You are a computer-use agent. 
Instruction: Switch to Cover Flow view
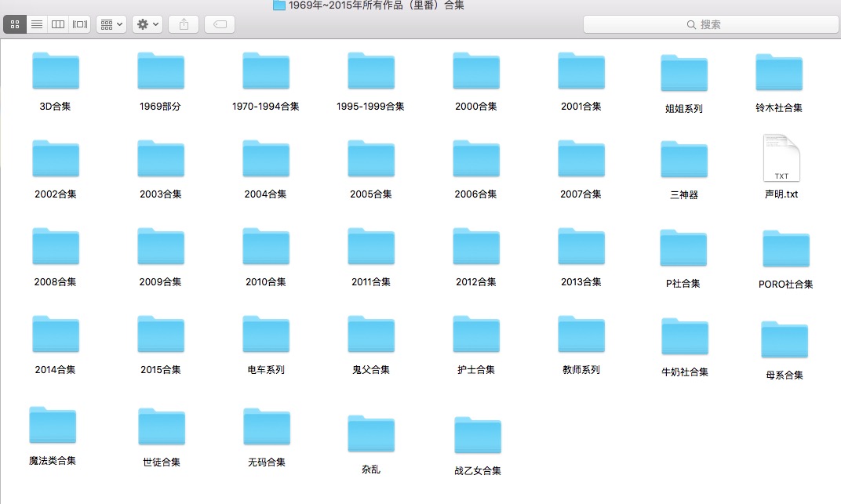[80, 24]
